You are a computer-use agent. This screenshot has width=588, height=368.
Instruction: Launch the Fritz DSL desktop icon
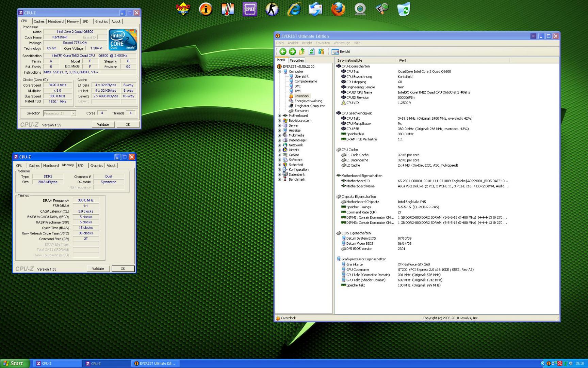(183, 10)
